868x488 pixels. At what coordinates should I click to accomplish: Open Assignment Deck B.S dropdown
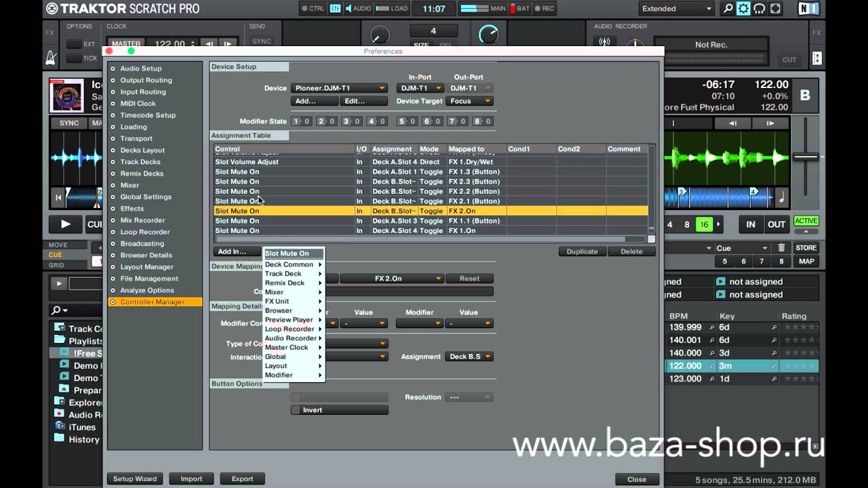click(470, 357)
